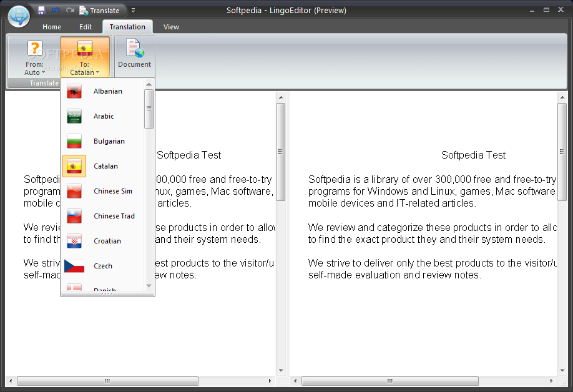
Task: Click 'mobile devices and IT-related articles' in right pane
Action: [392, 203]
